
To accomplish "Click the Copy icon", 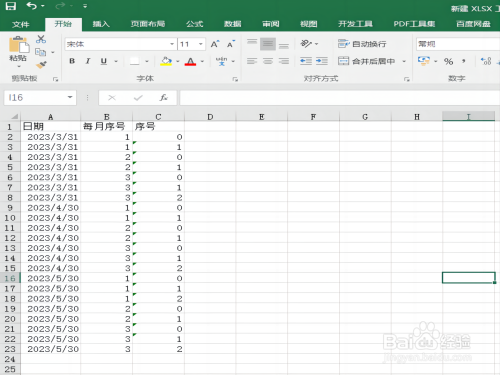I will [x=41, y=52].
